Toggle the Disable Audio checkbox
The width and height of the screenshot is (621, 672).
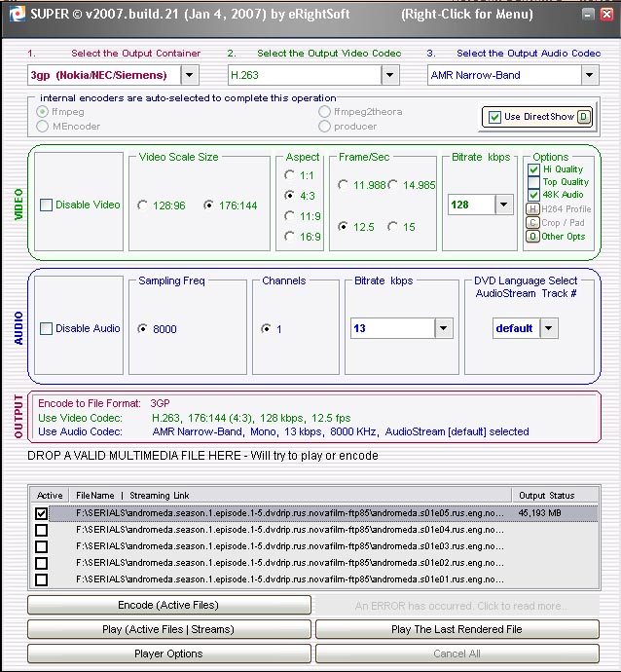(47, 329)
